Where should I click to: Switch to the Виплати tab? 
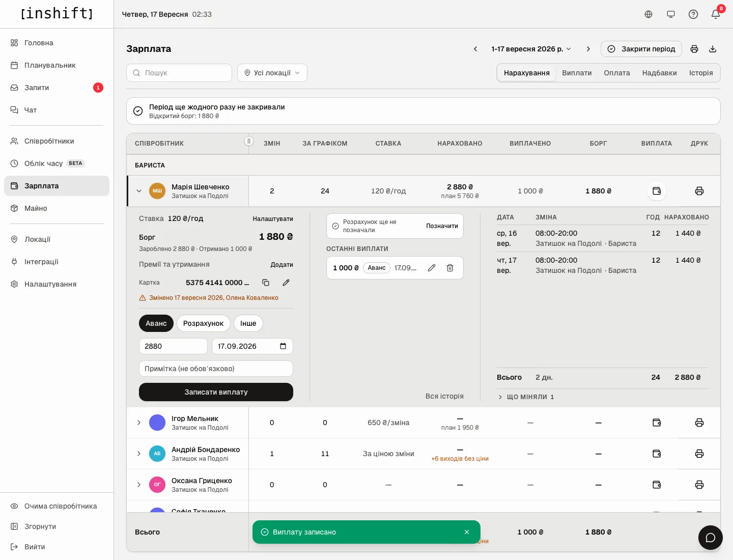577,73
